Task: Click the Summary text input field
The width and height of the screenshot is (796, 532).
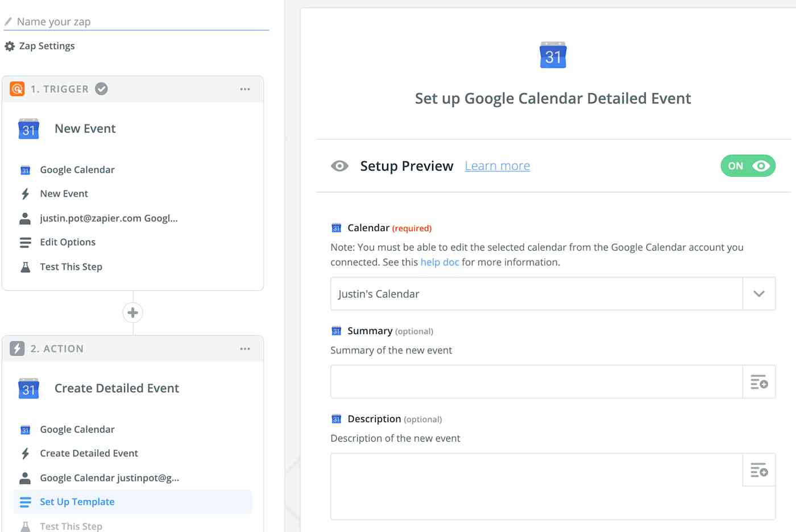Action: (x=537, y=382)
